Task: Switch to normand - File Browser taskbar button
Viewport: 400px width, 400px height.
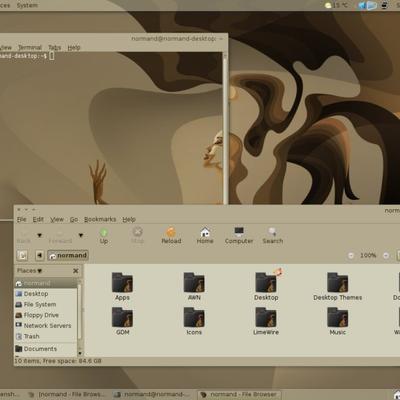Action: 239,395
